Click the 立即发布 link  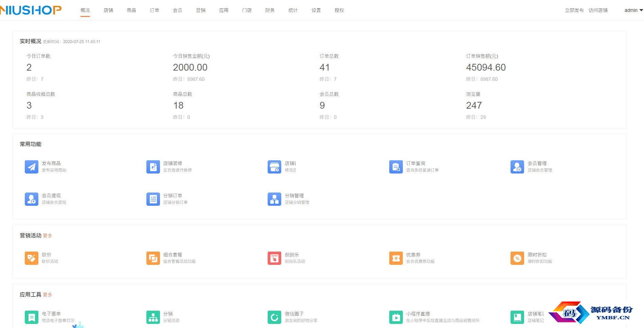574,10
